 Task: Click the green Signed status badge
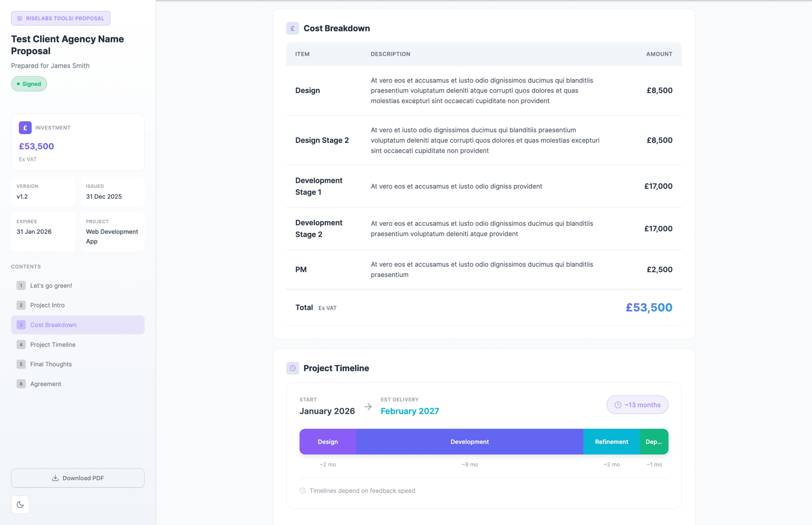(x=29, y=84)
